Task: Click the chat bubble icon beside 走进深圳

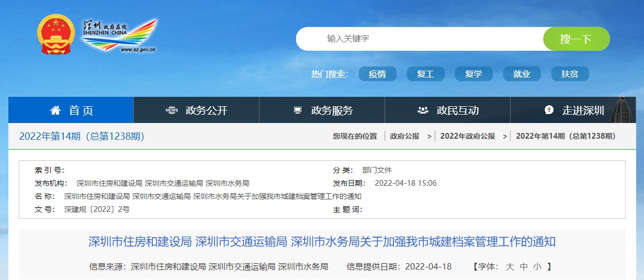Action: tap(549, 110)
